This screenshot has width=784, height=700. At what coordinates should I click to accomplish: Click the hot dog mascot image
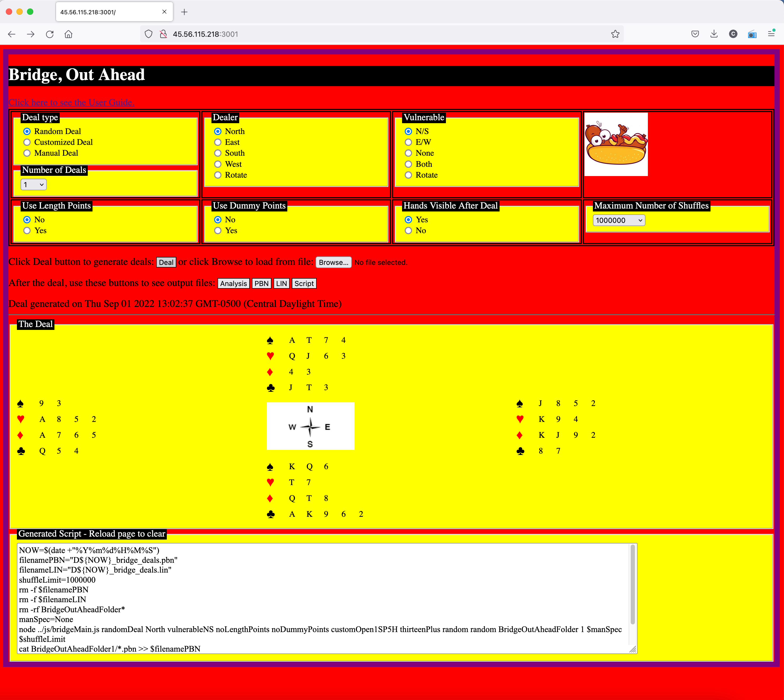click(x=616, y=144)
